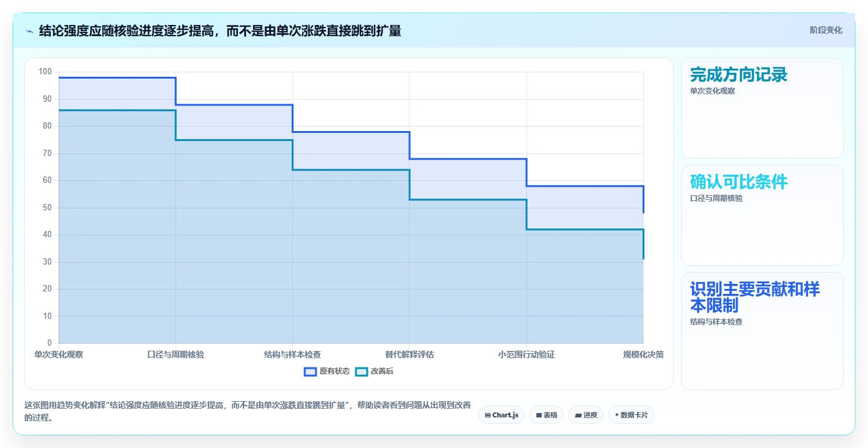
Task: Click the 结构与样本检查 card subtitle
Action: pos(716,322)
